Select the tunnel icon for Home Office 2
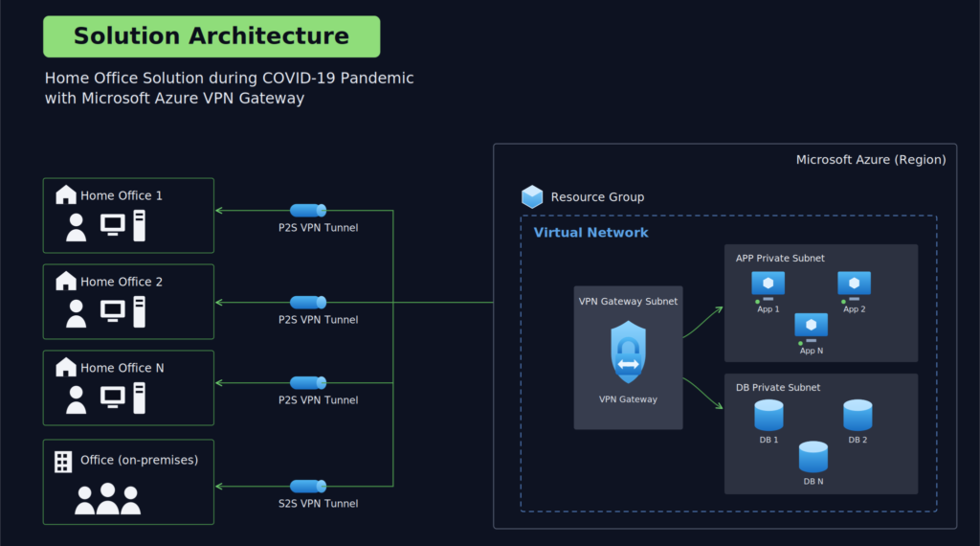 pyautogui.click(x=308, y=303)
